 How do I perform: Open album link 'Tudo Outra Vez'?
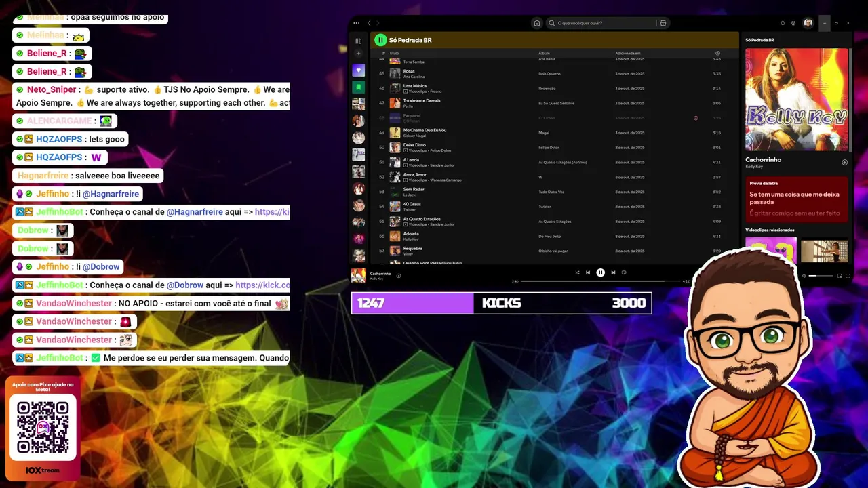(551, 192)
